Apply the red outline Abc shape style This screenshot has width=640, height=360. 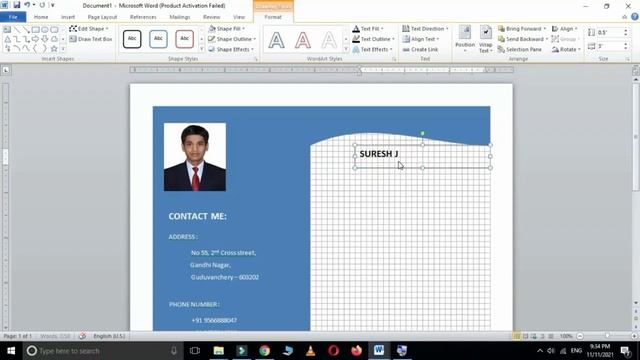point(184,39)
